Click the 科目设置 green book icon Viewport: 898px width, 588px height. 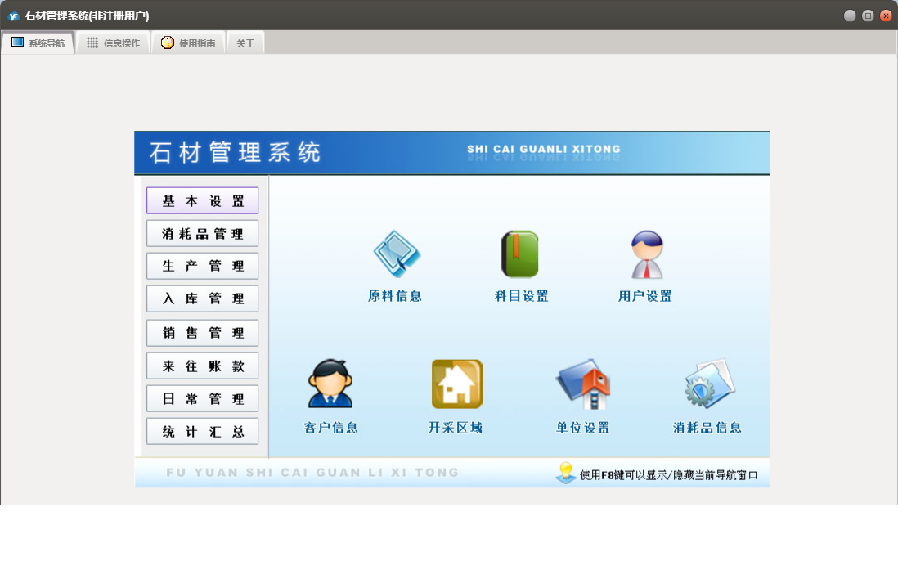click(x=520, y=255)
